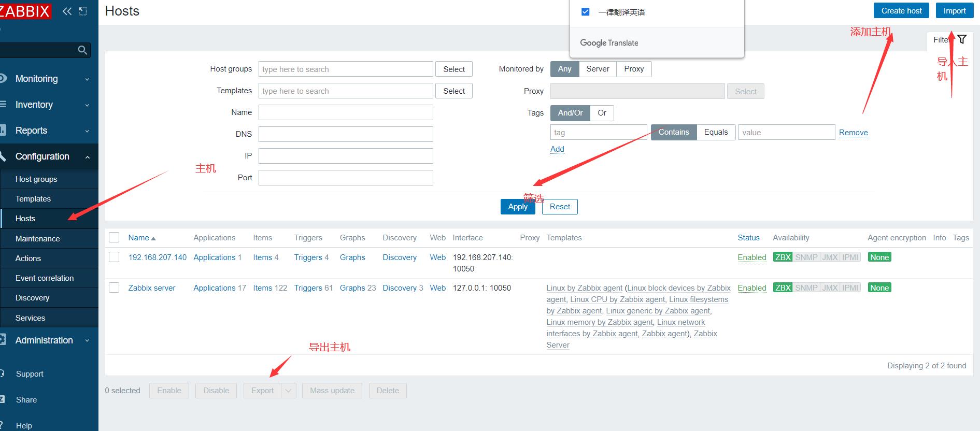
Task: Focus the tag value field
Action: point(787,133)
